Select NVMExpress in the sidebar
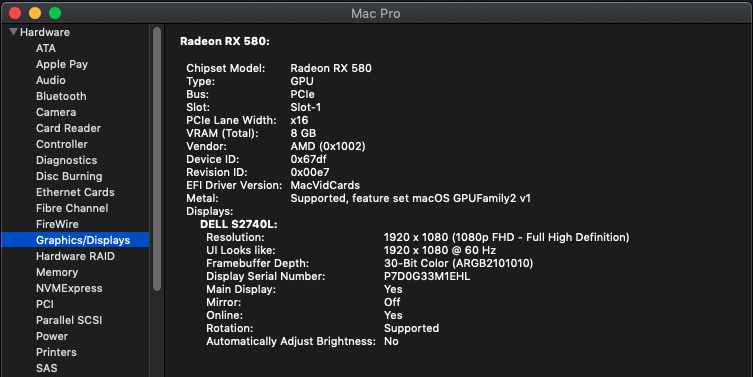This screenshot has height=377, width=753. click(x=69, y=288)
